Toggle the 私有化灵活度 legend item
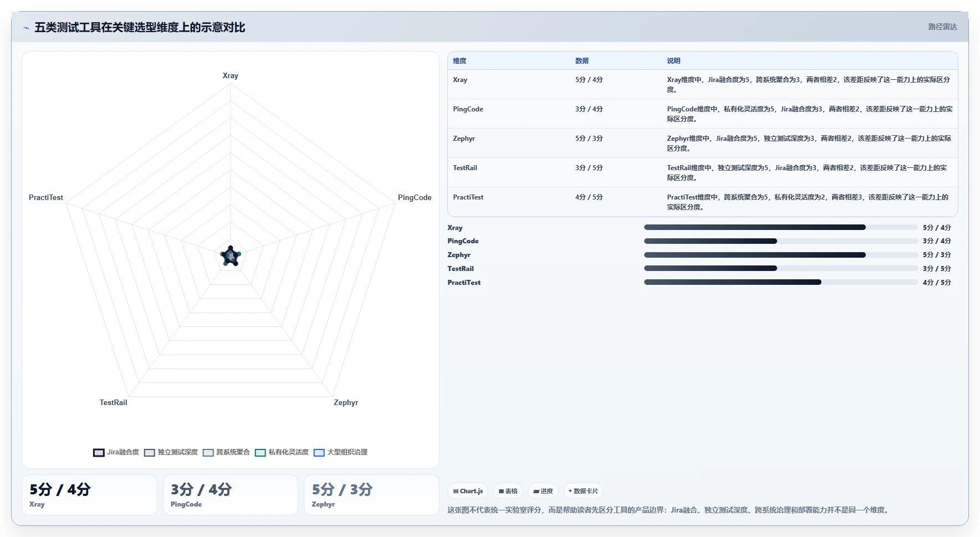Image resolution: width=980 pixels, height=537 pixels. [x=282, y=452]
